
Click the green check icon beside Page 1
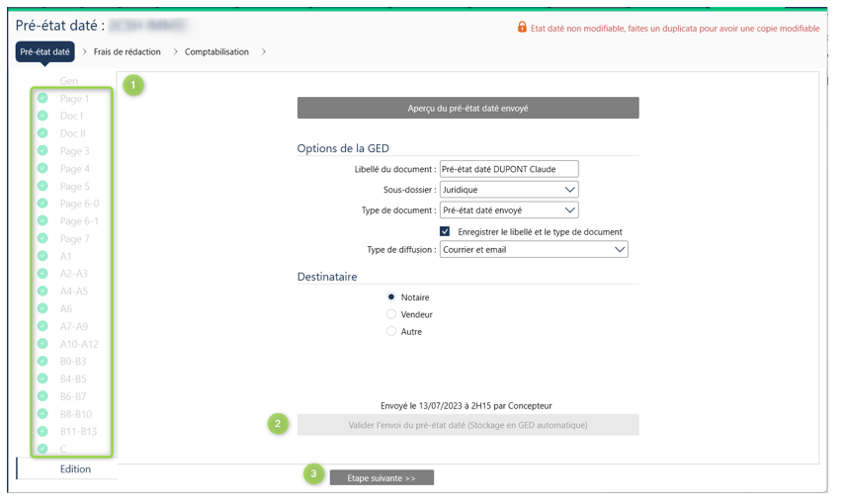[42, 98]
